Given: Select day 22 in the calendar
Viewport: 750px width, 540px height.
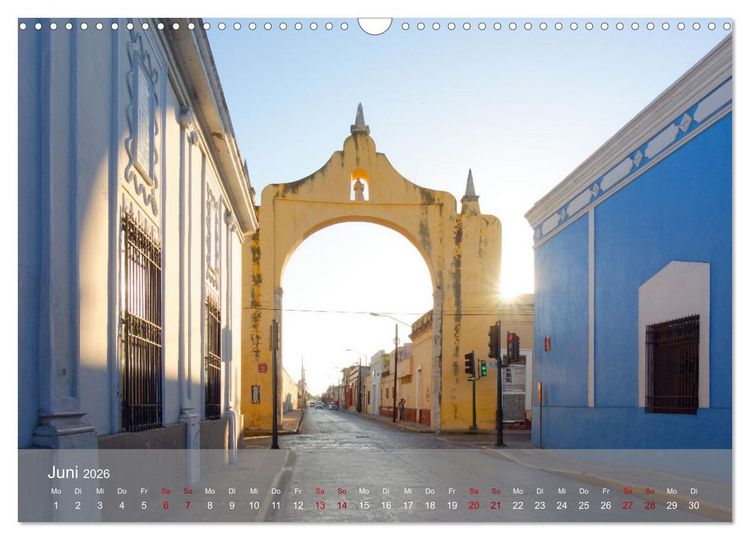Looking at the screenshot, I should pyautogui.click(x=518, y=506).
